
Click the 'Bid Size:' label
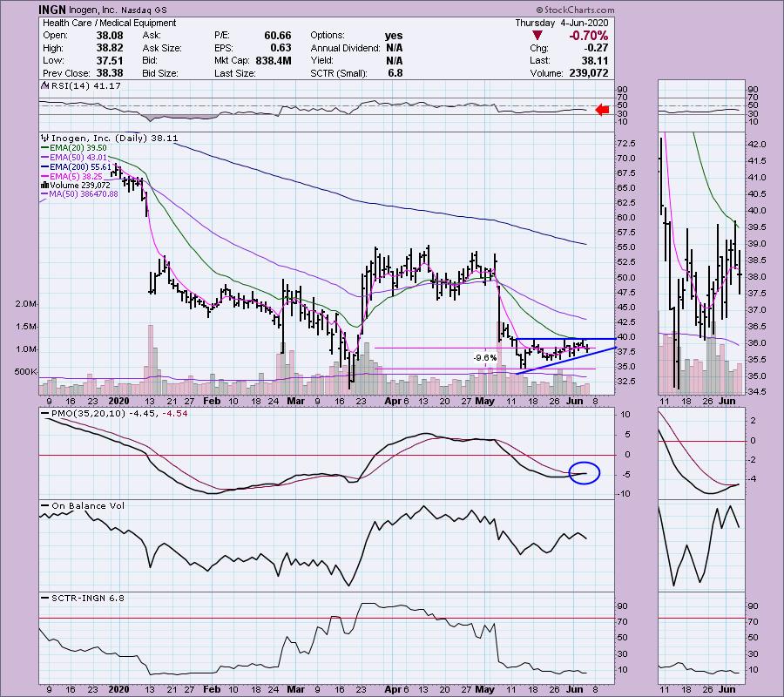(x=160, y=73)
